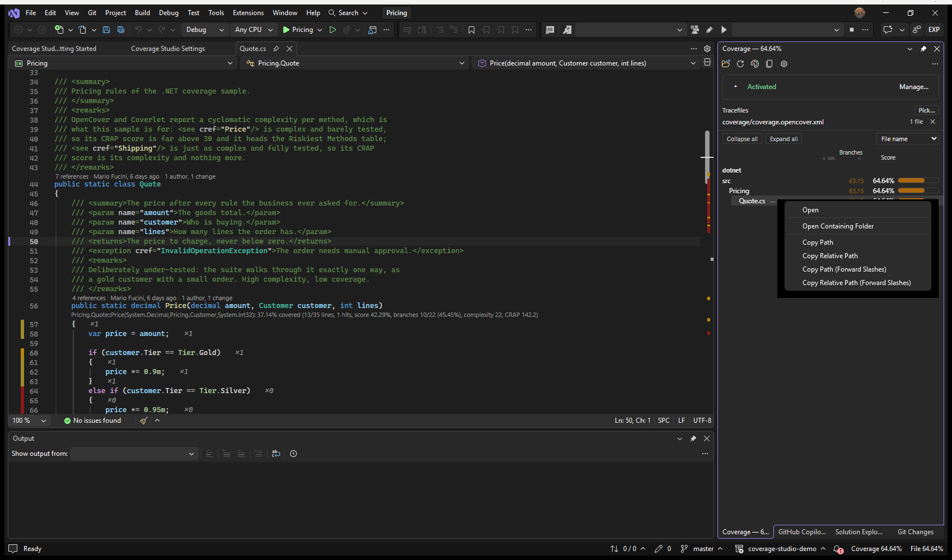952x560 pixels.
Task: Remove the coverage.opencover.xml tracefile
Action: point(932,122)
